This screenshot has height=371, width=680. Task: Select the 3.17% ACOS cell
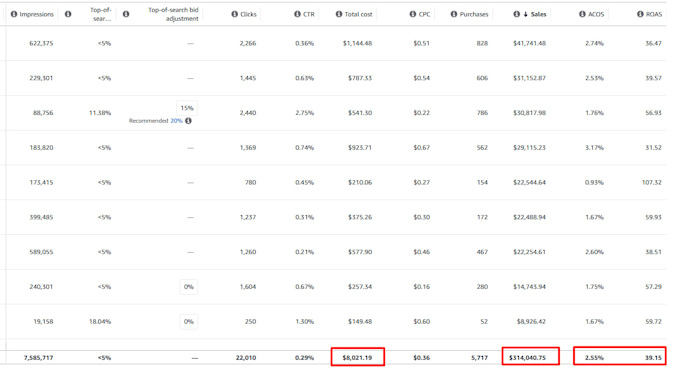(594, 148)
